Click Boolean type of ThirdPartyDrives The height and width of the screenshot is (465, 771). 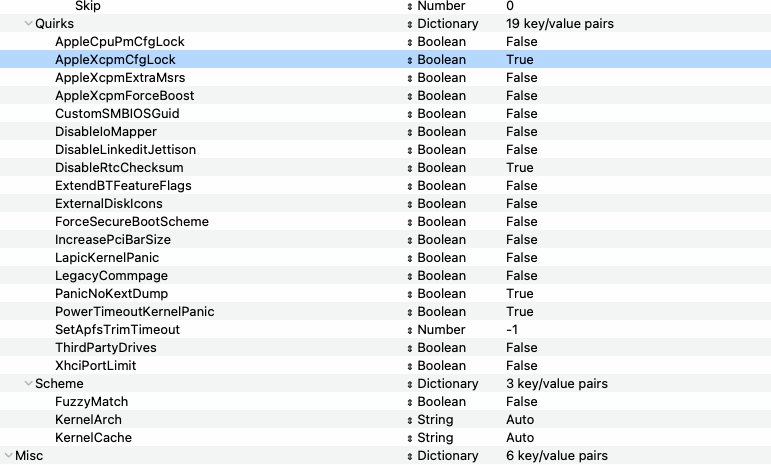point(442,348)
